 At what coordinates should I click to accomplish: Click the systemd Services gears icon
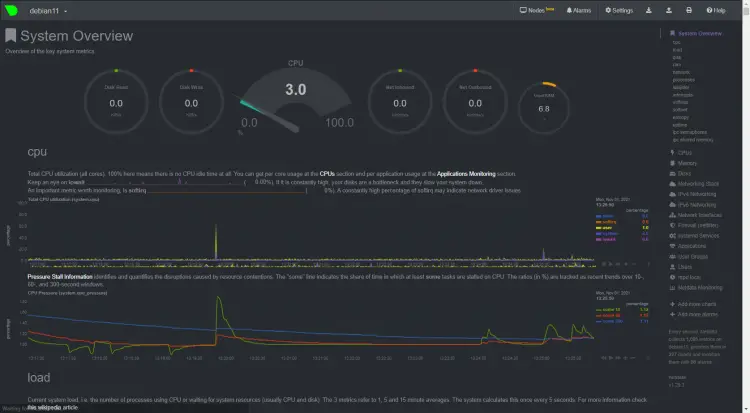coord(673,236)
